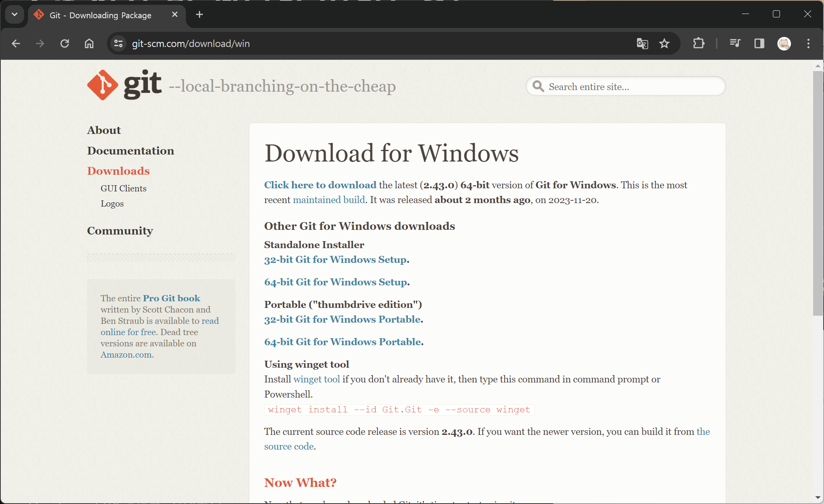Open the tab search dropdown arrow

pos(15,15)
